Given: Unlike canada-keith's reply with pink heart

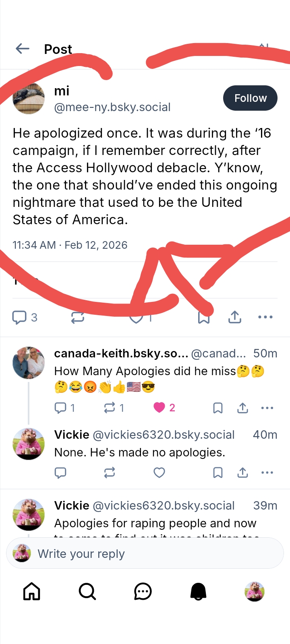Looking at the screenshot, I should [159, 408].
